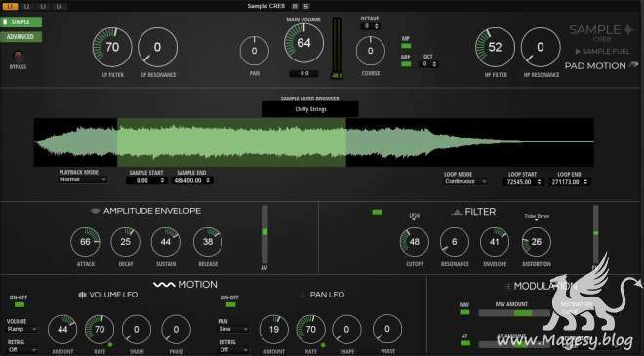Image resolution: width=644 pixels, height=356 pixels.
Task: Select layer tab L4
Action: [x=59, y=6]
